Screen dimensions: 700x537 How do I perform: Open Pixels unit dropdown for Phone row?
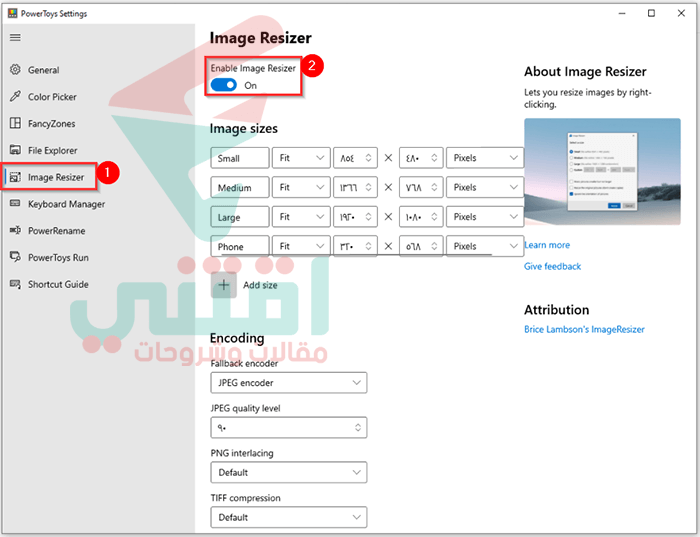[485, 246]
